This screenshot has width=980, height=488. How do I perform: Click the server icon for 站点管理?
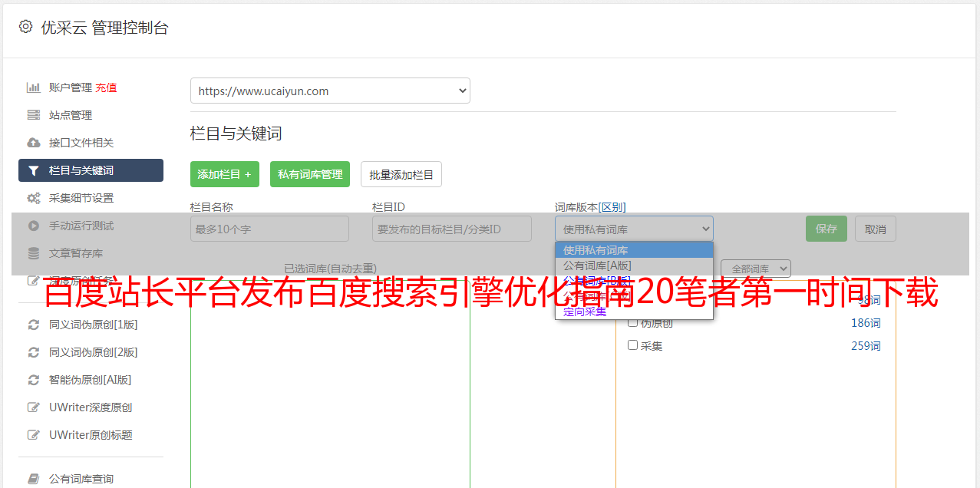pos(34,115)
